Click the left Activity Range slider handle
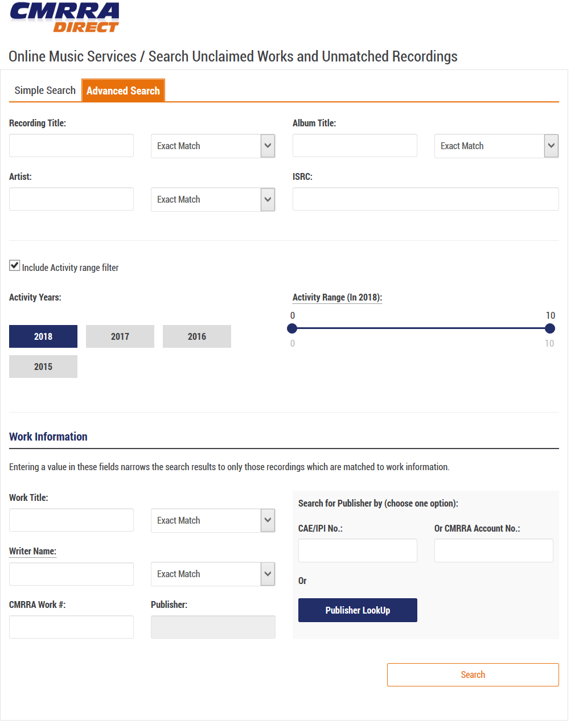 coord(292,328)
